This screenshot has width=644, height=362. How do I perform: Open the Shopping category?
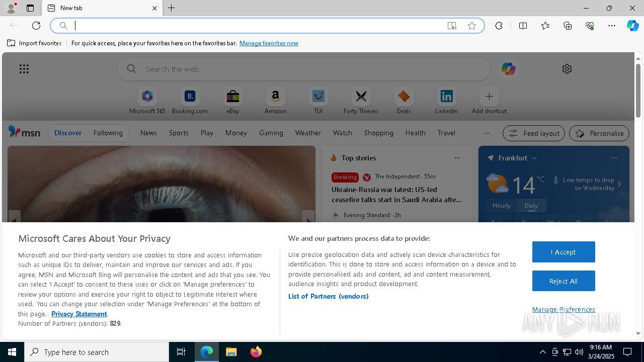point(378,133)
